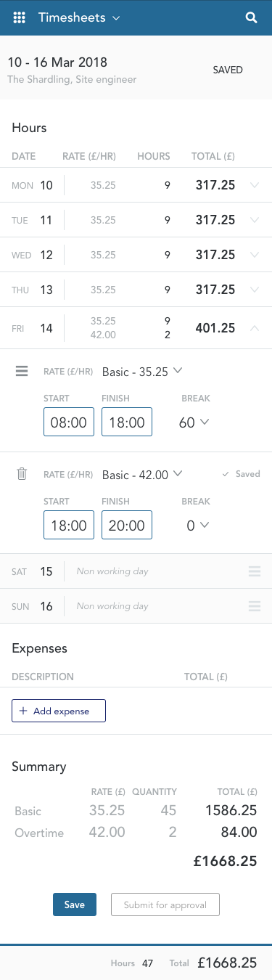Delete the Basic - 42.00 entry via trash icon
Viewport: 272px width, 980px height.
pos(22,474)
